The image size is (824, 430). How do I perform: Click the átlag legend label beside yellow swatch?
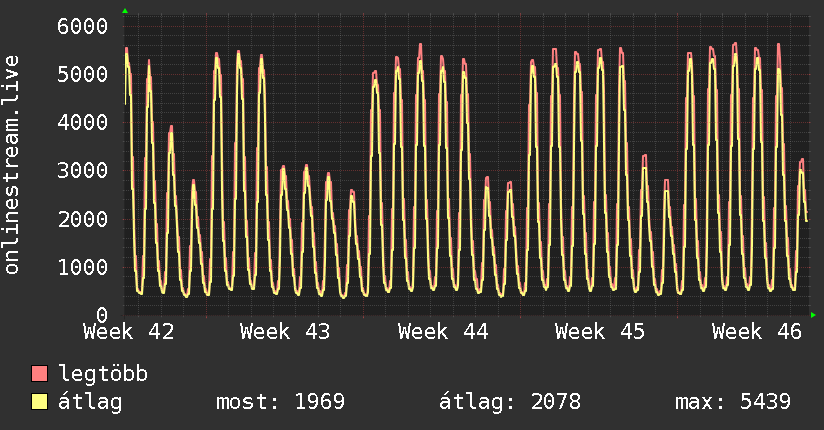(90, 402)
